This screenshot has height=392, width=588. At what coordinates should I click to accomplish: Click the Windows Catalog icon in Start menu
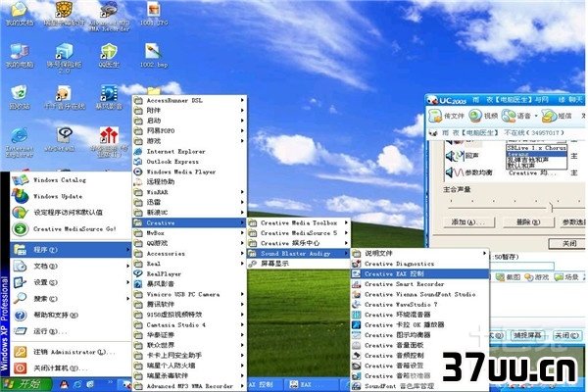[20, 180]
